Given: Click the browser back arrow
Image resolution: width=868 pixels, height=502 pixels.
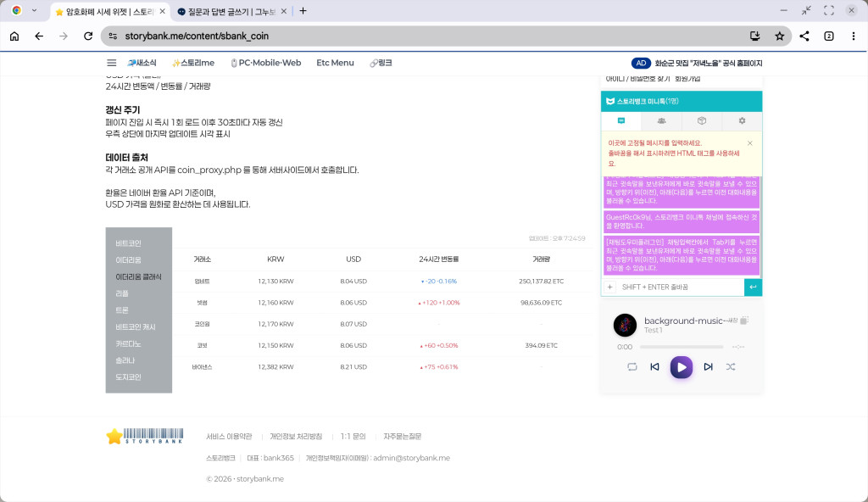Looking at the screenshot, I should tap(39, 36).
